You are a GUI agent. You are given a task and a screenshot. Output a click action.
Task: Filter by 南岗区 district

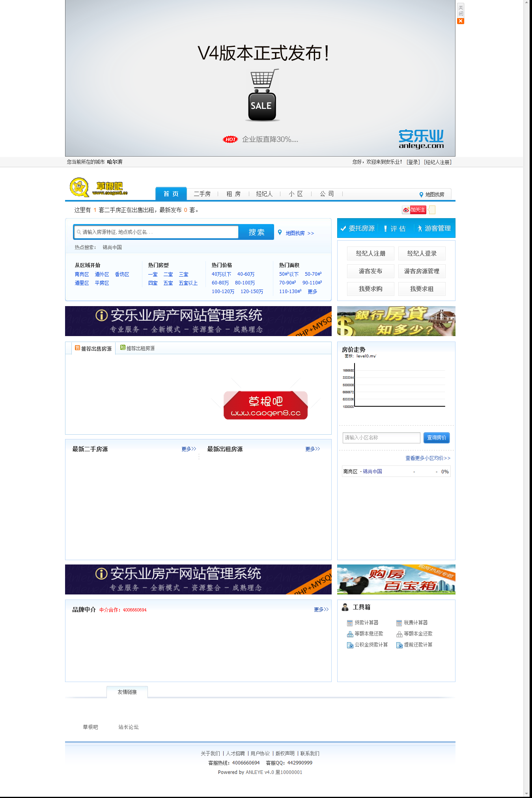pyautogui.click(x=82, y=274)
